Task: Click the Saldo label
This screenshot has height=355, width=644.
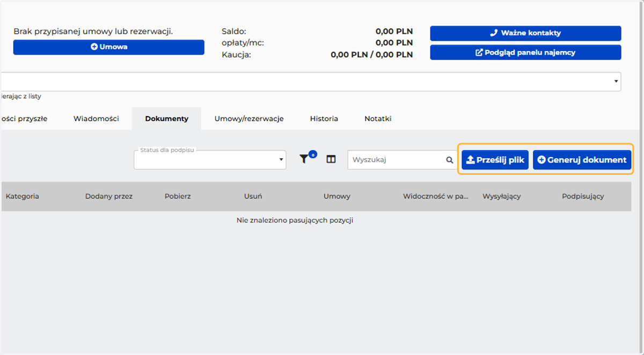Action: pyautogui.click(x=234, y=32)
